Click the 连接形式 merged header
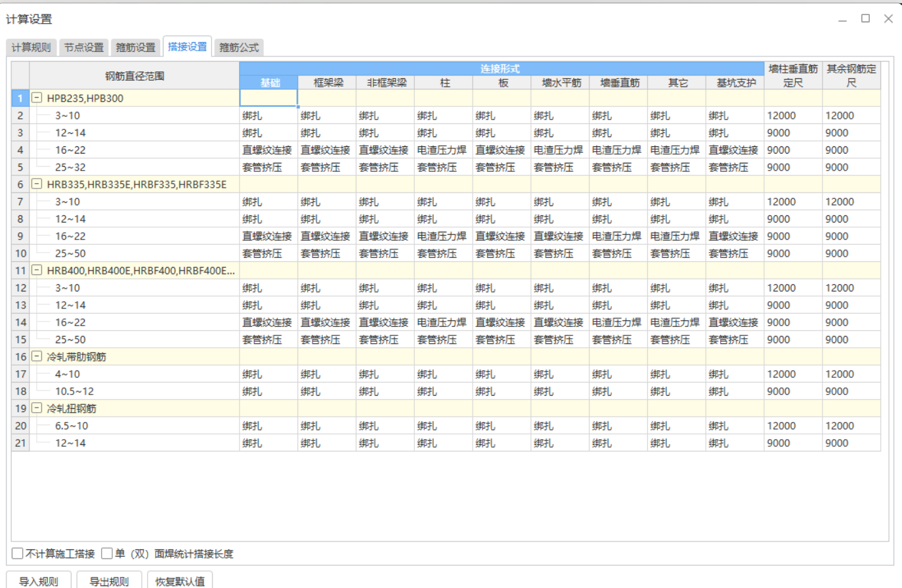 pos(502,68)
